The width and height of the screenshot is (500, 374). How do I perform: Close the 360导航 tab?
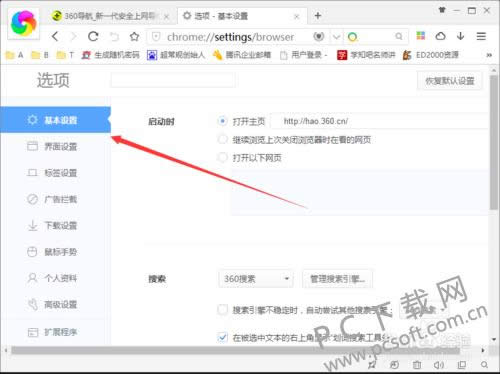(167, 16)
